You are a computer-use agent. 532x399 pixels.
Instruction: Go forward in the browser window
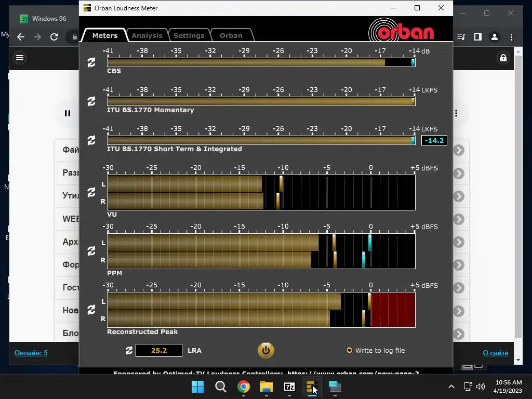coord(37,37)
